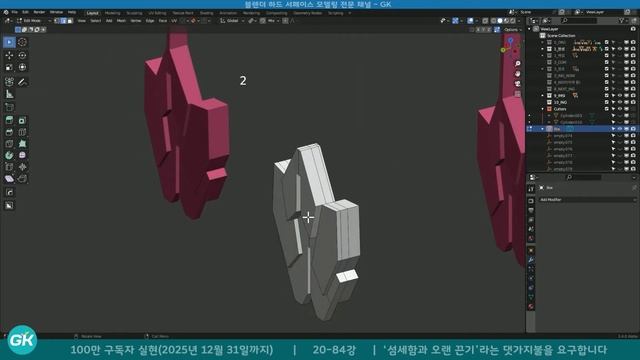This screenshot has width=640, height=360.
Task: Switch to vertex select mode
Action: (x=57, y=21)
